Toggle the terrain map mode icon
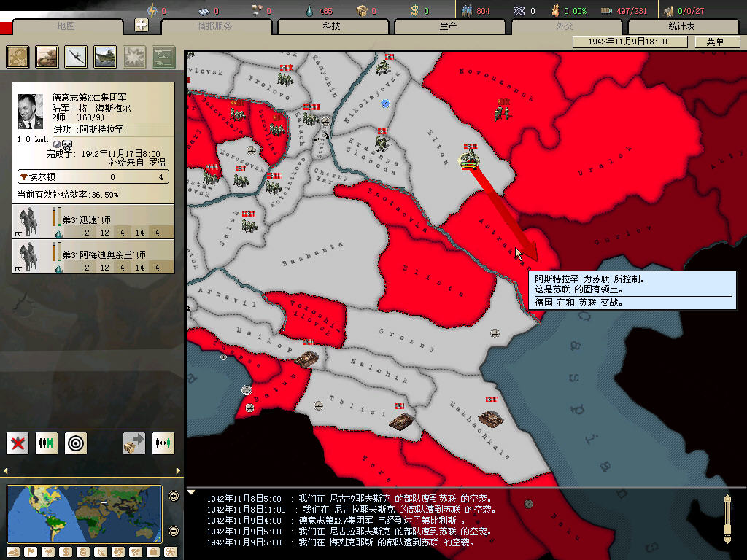 coord(13,551)
